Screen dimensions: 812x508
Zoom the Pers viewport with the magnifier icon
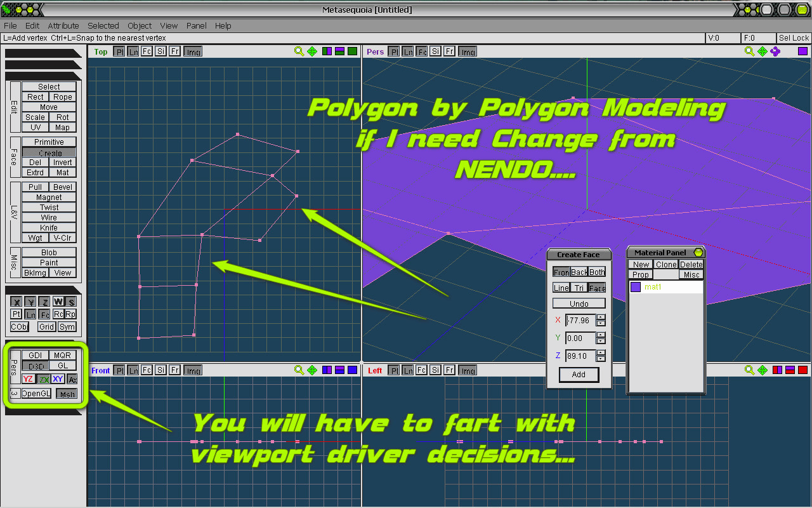coord(749,51)
